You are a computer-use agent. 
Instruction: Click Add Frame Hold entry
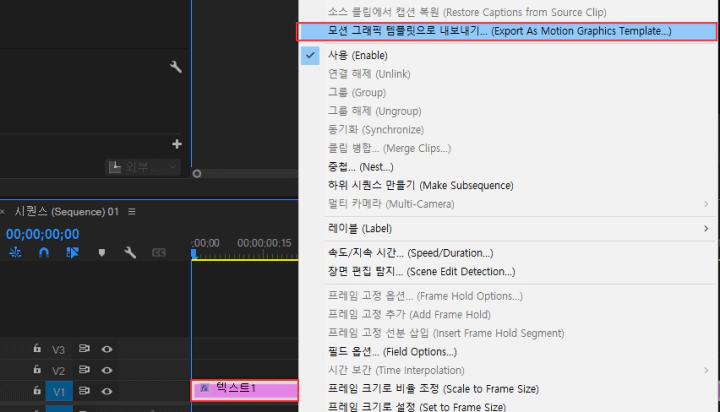click(409, 315)
